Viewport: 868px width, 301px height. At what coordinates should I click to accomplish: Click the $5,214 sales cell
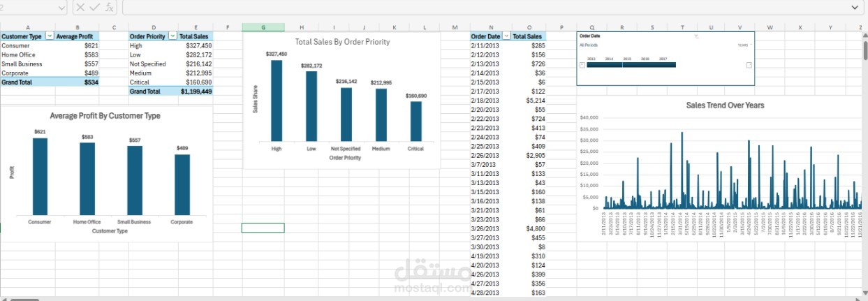pyautogui.click(x=528, y=100)
